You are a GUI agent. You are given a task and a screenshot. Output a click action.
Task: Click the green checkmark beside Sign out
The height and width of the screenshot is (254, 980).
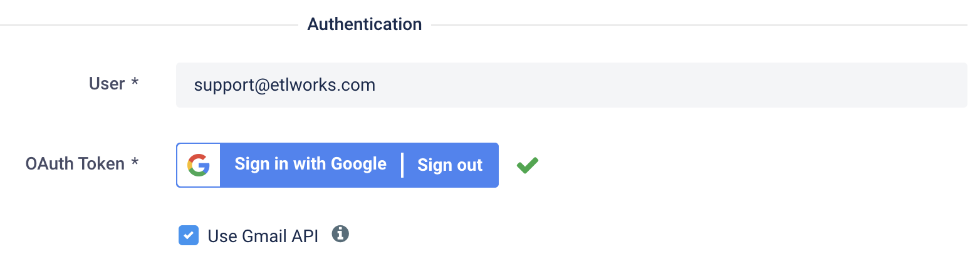(528, 165)
